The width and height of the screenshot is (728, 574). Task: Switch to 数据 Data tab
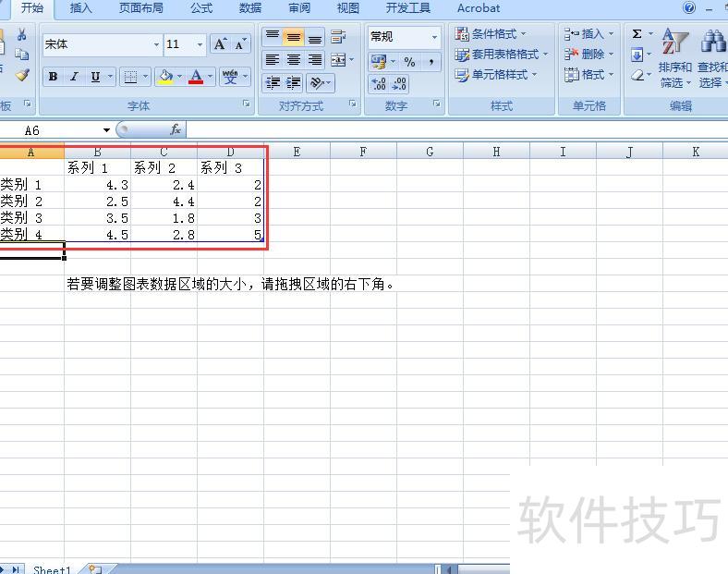[250, 8]
